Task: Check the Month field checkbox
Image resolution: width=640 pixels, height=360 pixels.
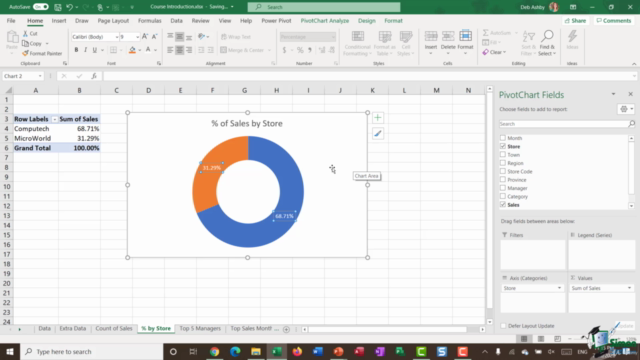Action: (503, 138)
